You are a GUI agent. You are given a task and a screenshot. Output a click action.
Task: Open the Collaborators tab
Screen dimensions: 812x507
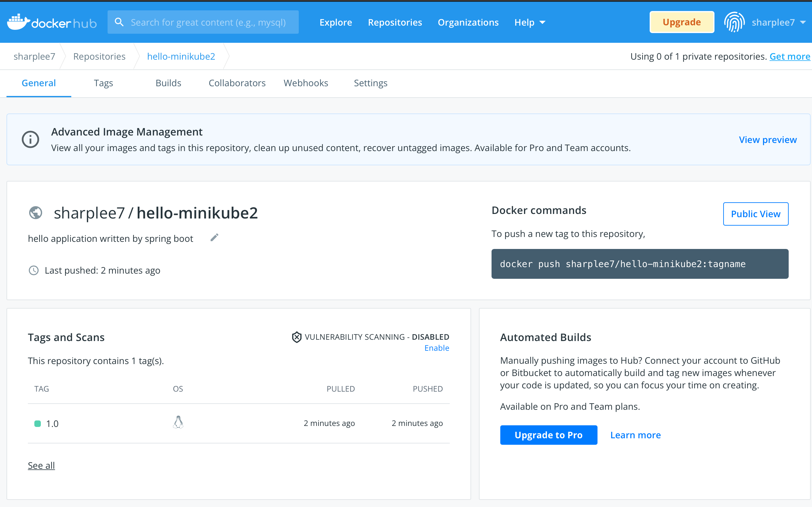point(237,83)
